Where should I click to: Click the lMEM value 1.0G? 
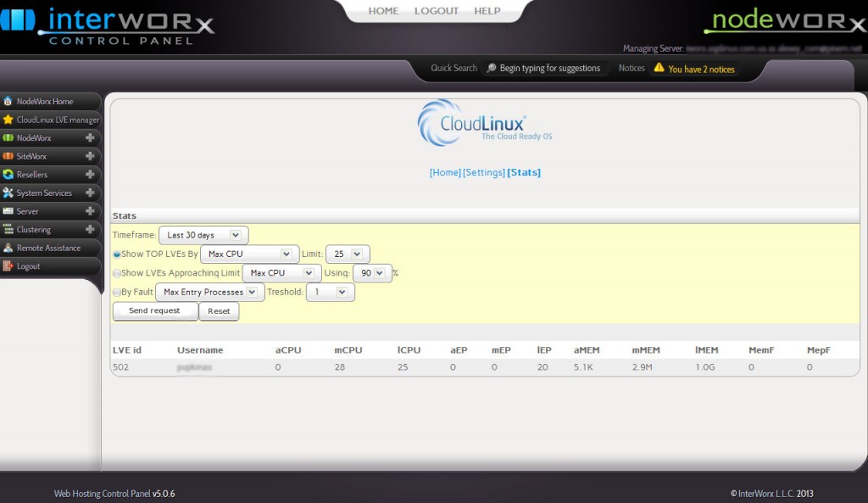tap(705, 367)
